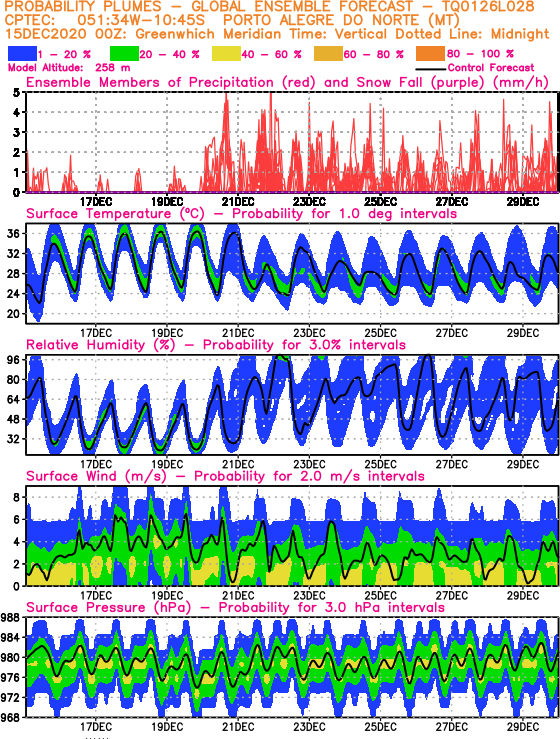Click the Surface Pressure chart title
Screen dimensions: 560x739
235,608
